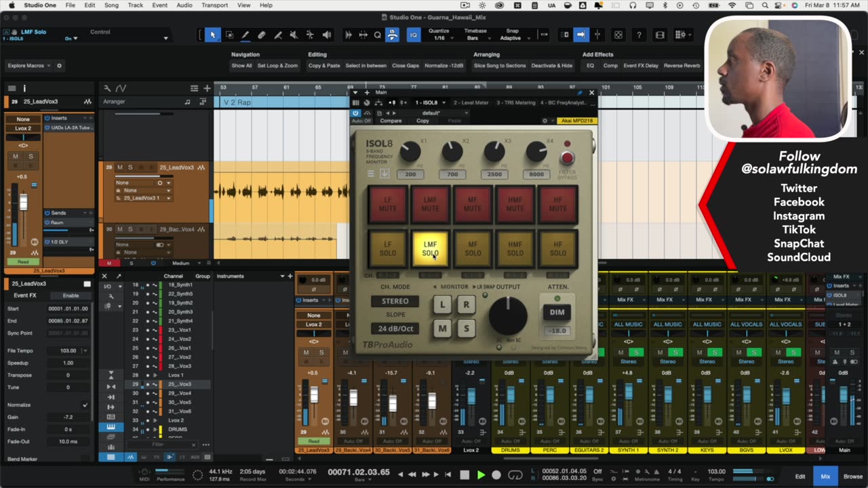Switch to the 3 - TRS Metering plugin tab
The width and height of the screenshot is (868, 488).
pos(515,102)
